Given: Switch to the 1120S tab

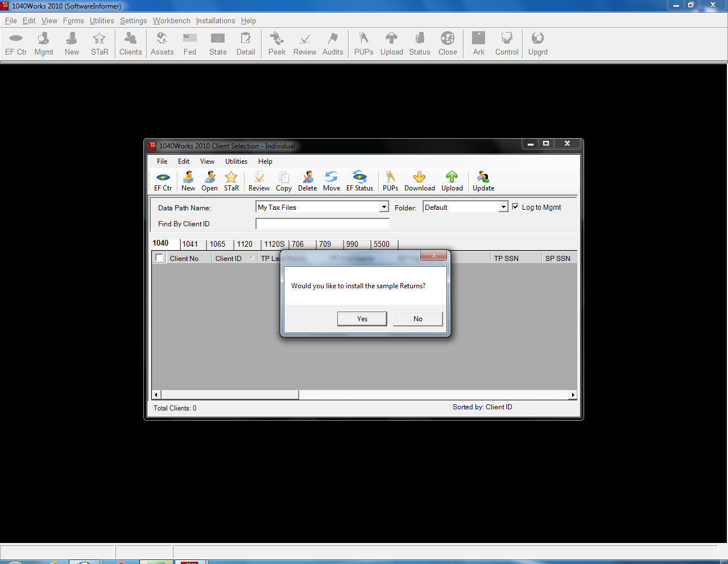Looking at the screenshot, I should [274, 244].
